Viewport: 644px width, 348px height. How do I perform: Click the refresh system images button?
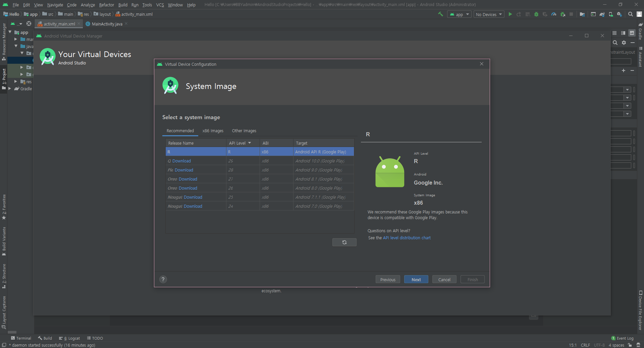[344, 242]
